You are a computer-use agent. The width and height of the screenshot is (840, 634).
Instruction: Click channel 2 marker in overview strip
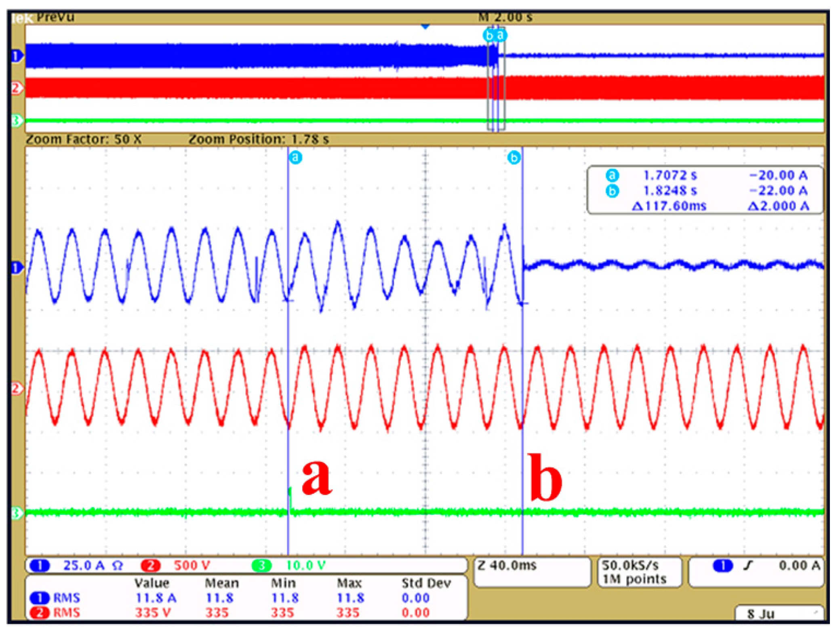point(17,88)
